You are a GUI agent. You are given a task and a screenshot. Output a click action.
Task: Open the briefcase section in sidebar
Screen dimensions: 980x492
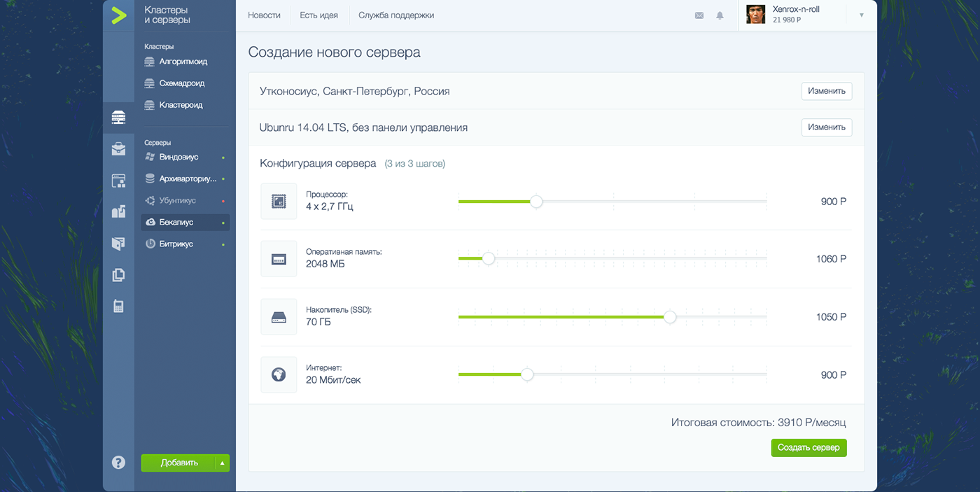(x=118, y=148)
